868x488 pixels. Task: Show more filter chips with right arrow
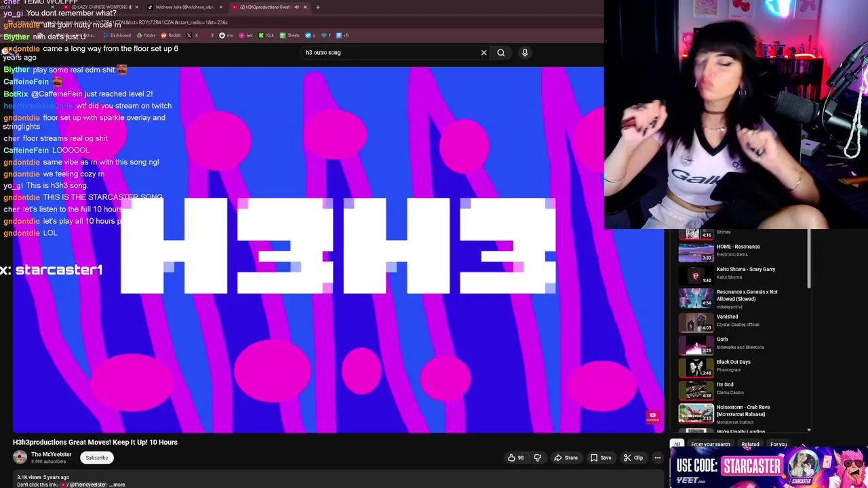(x=804, y=445)
